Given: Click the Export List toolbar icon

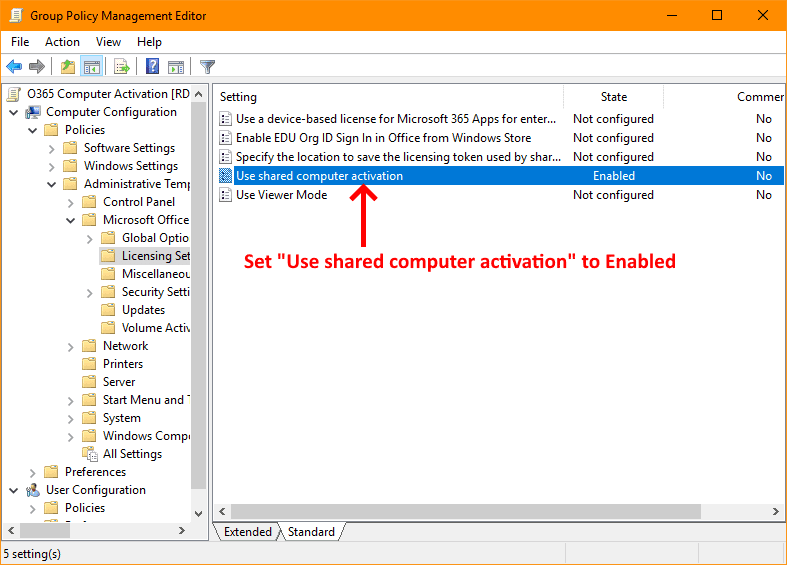Looking at the screenshot, I should (121, 66).
